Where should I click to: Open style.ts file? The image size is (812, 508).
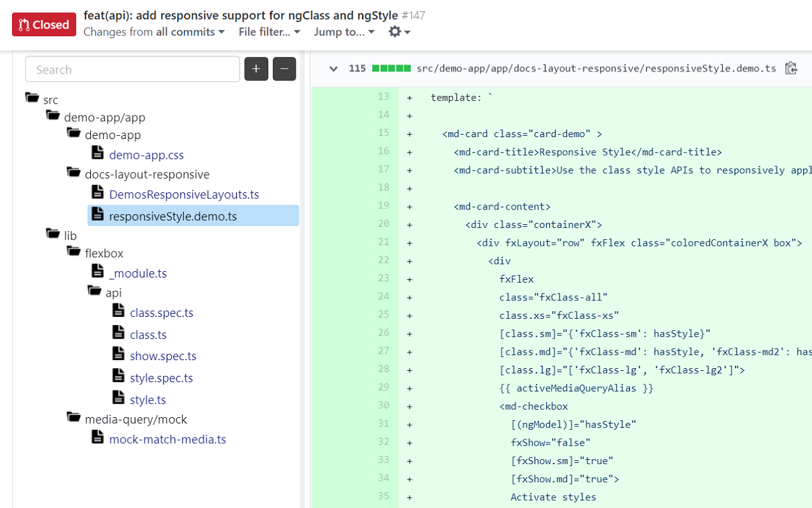(148, 400)
